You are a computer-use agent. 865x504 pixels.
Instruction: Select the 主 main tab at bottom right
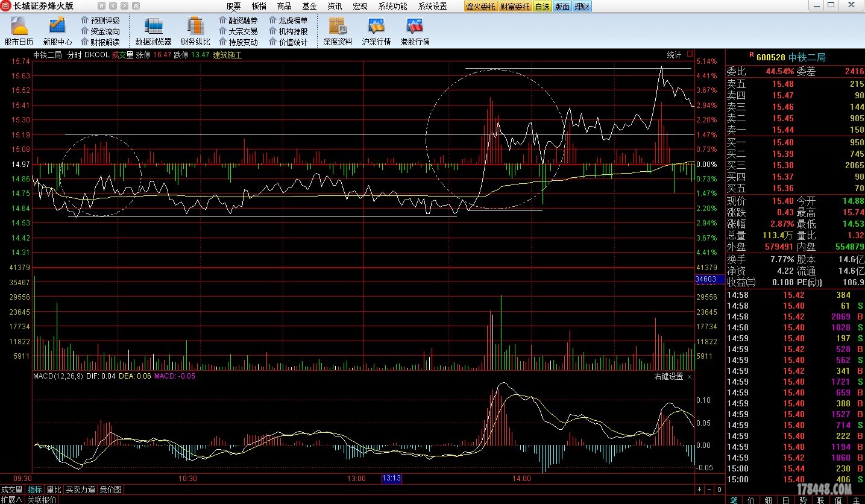coord(856,500)
